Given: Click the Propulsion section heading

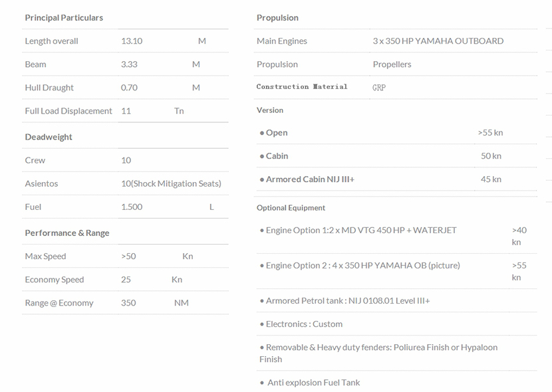Looking at the screenshot, I should [x=277, y=17].
